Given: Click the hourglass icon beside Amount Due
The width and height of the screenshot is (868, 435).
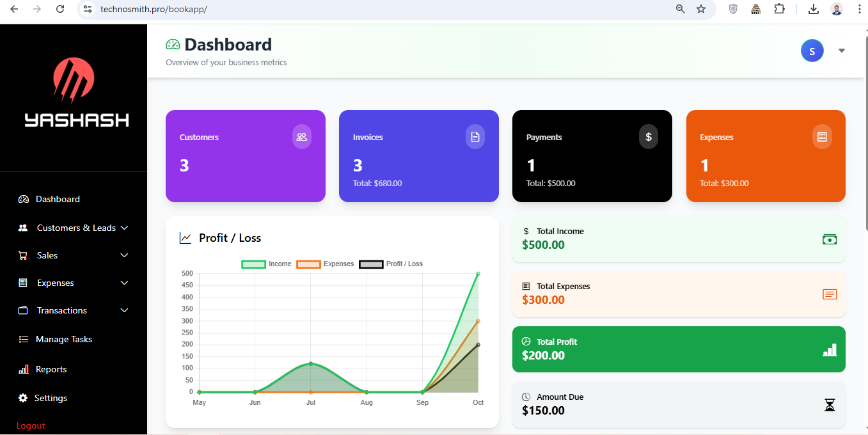Looking at the screenshot, I should click(x=830, y=405).
